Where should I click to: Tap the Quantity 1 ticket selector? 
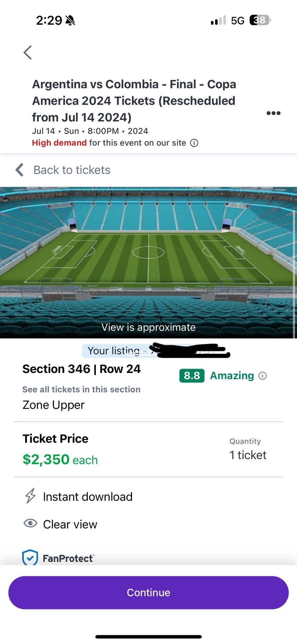pos(248,455)
